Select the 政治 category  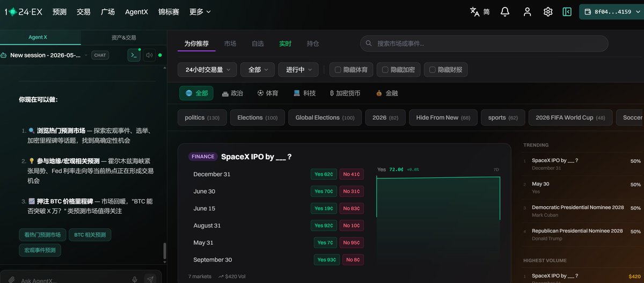232,93
